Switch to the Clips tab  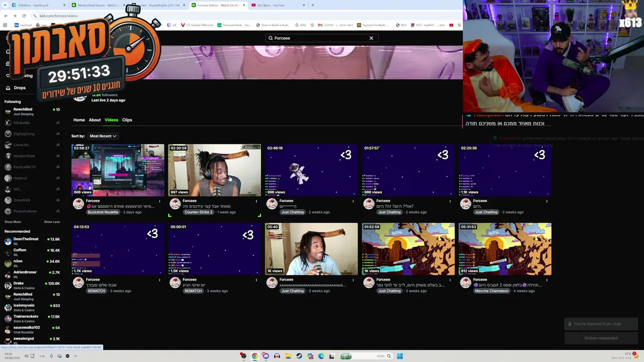click(x=127, y=120)
